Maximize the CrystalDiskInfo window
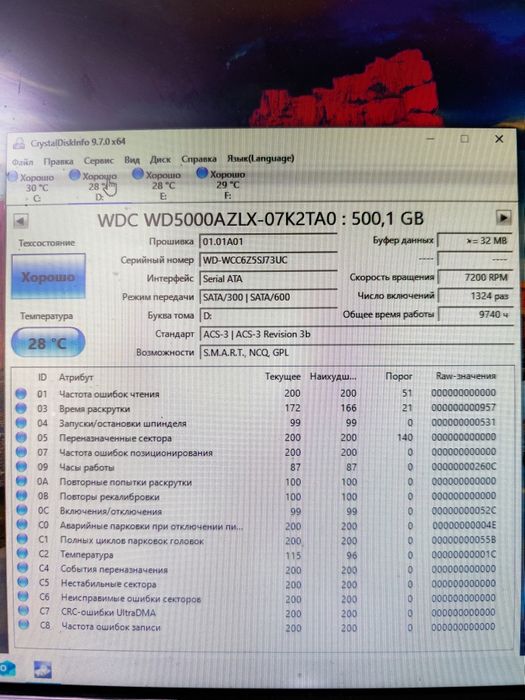 [x=465, y=139]
